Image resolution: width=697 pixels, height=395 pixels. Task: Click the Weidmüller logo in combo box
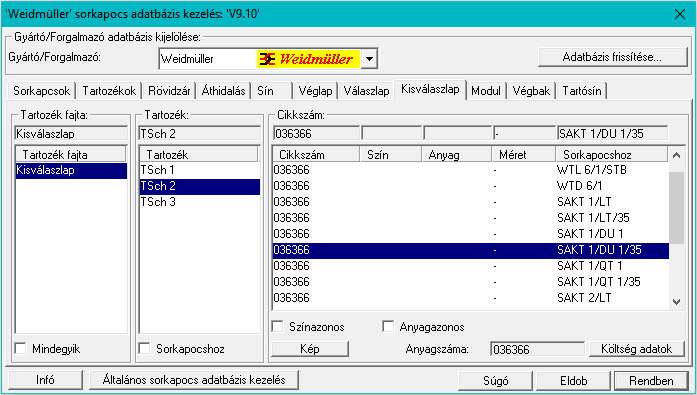[x=308, y=59]
